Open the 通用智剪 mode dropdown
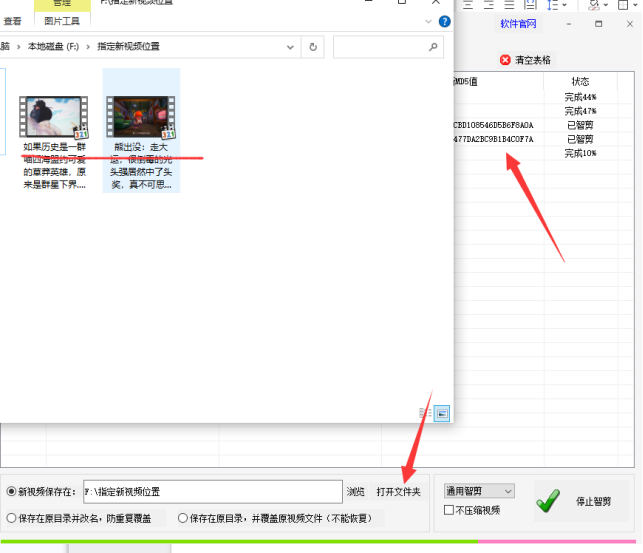643x553 pixels. click(479, 491)
